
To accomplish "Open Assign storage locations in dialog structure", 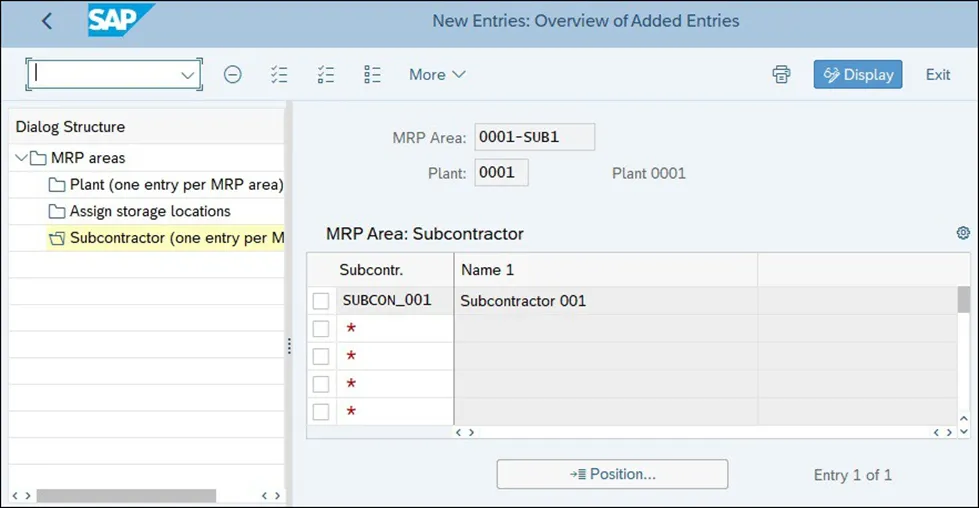I will 150,211.
